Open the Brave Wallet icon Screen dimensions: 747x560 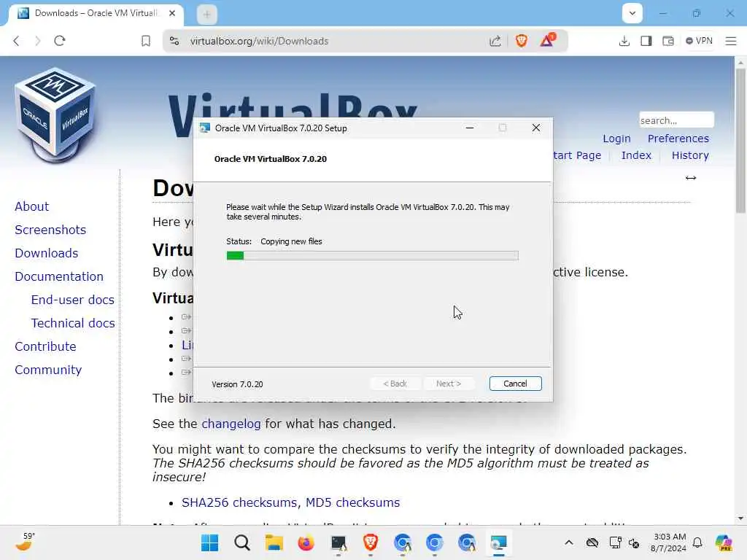click(x=668, y=41)
